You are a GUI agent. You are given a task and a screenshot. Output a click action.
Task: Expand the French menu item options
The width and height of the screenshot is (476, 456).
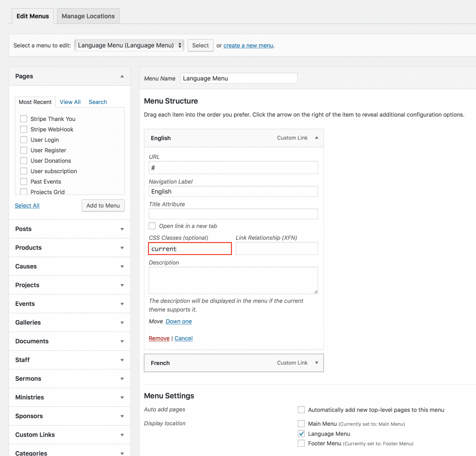tap(316, 363)
